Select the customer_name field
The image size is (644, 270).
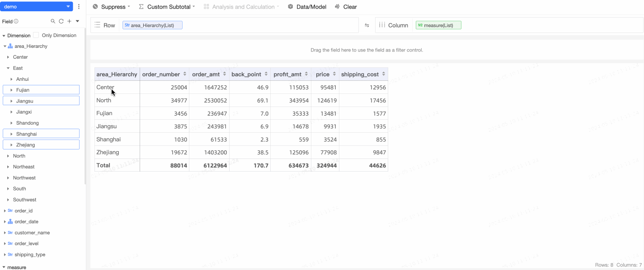(x=32, y=233)
